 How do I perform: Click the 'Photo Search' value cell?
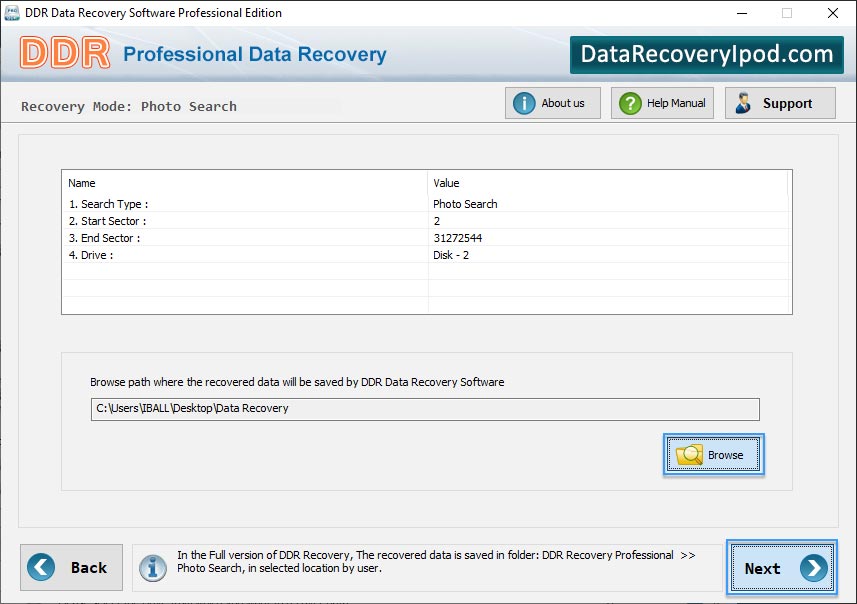tap(465, 204)
